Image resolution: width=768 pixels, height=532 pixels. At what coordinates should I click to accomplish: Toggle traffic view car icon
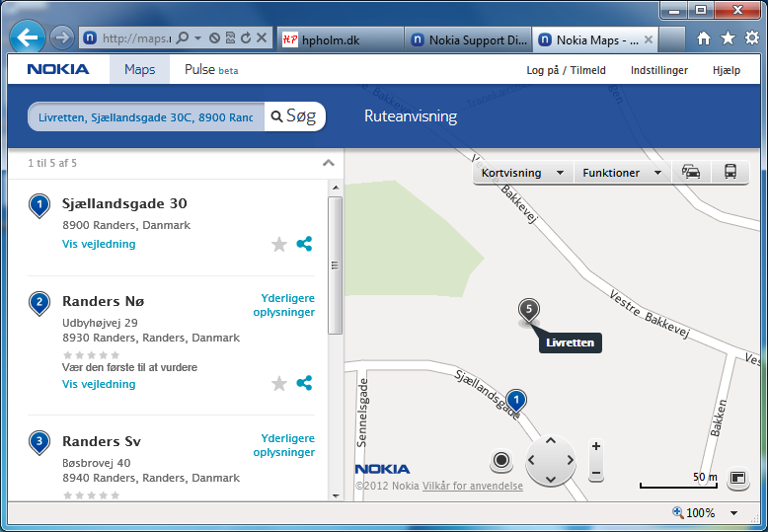point(691,172)
